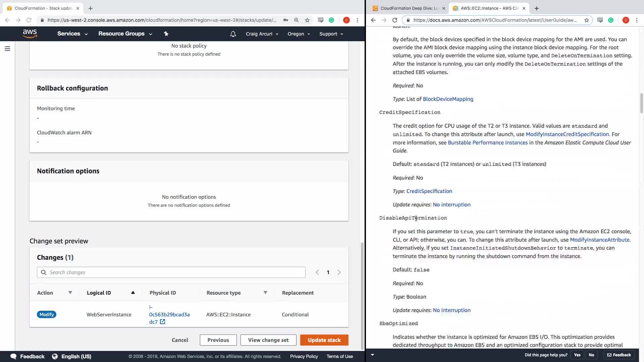644x362 pixels.
Task: Sort changes by Logical ID
Action: click(x=133, y=293)
